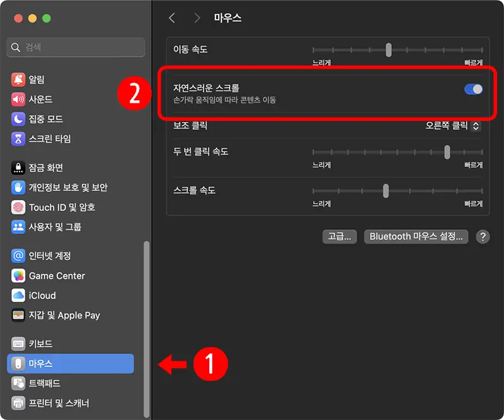
Task: Click the 트랙패드 sidebar icon
Action: click(x=19, y=383)
